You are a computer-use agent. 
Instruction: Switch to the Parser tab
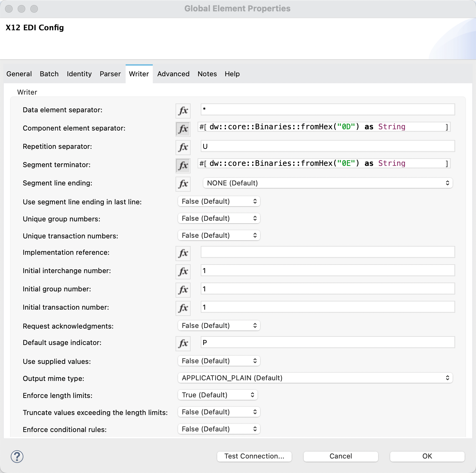110,74
